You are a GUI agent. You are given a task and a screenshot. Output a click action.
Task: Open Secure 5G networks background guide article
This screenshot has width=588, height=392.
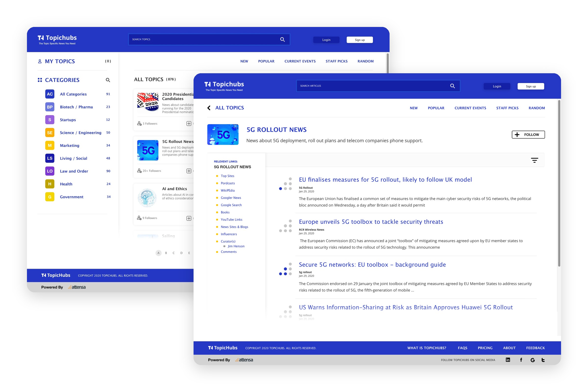pos(372,265)
